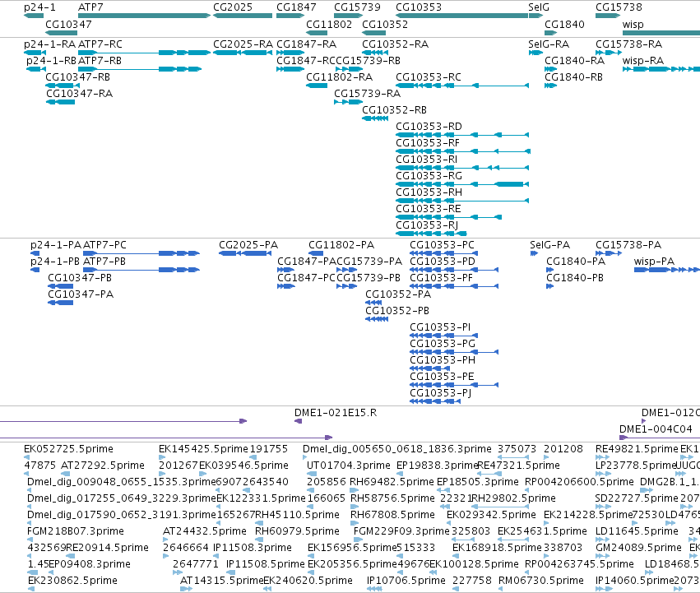
Task: Click the CG1840-RA transcript label
Action: [574, 61]
